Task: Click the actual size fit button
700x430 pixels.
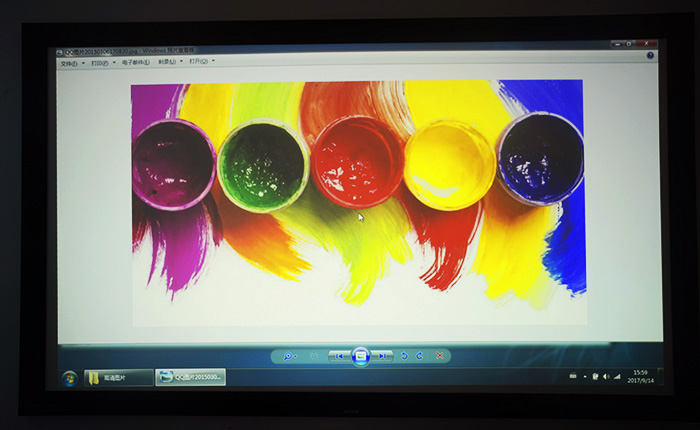Action: (314, 356)
